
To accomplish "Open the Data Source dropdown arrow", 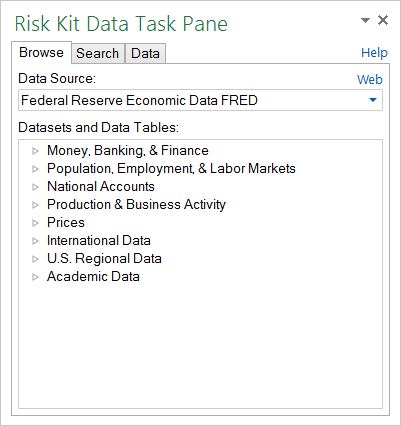I will pos(373,100).
